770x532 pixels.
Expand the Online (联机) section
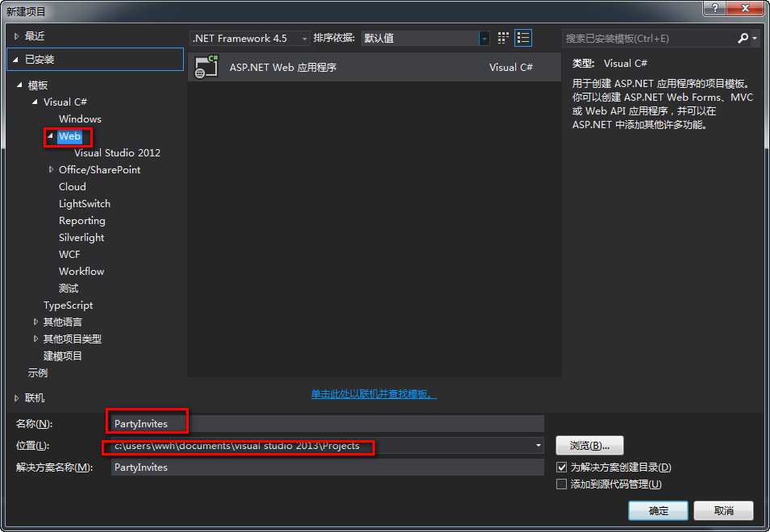(x=16, y=398)
